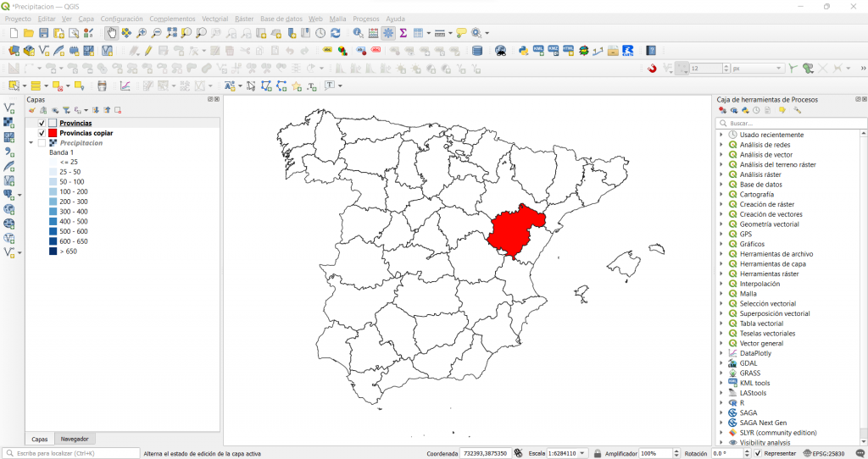Enable the Precipitacion layer checkbox

click(42, 143)
